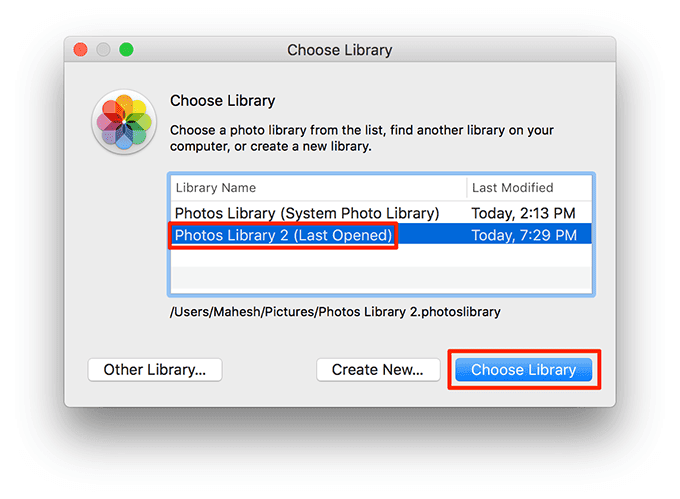Click the grayed-out minimize window button
Image resolution: width=680 pixels, height=499 pixels.
click(x=103, y=49)
